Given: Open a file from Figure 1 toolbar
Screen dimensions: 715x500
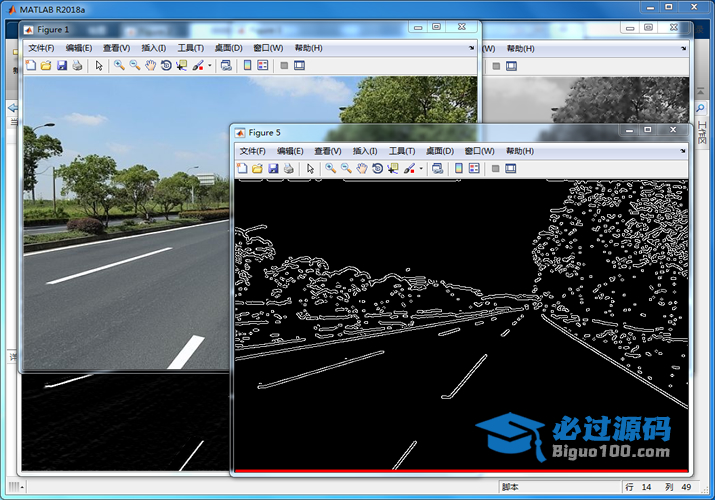Looking at the screenshot, I should [x=46, y=66].
